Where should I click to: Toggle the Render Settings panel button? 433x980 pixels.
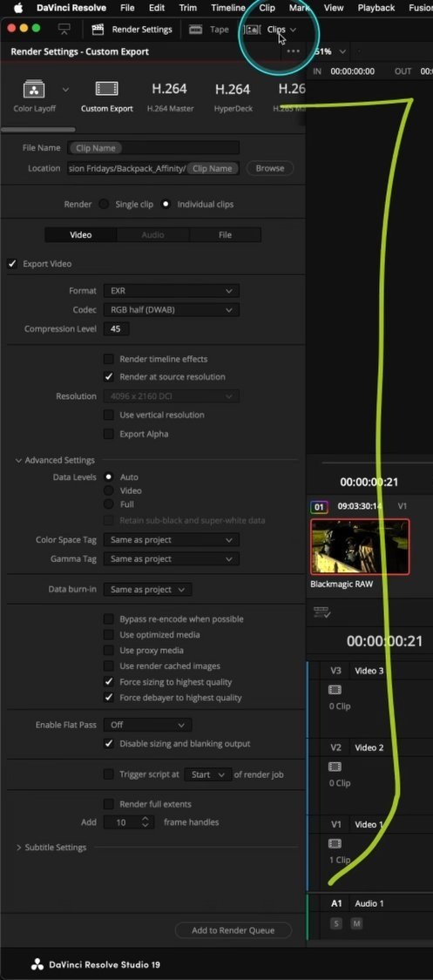pos(132,30)
